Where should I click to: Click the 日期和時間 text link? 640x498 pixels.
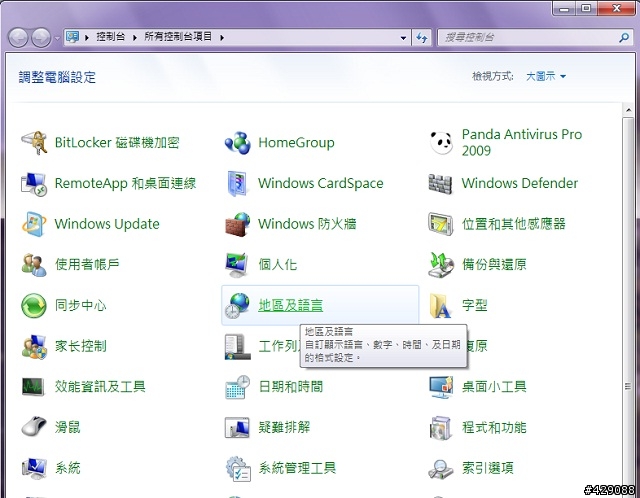tap(291, 387)
